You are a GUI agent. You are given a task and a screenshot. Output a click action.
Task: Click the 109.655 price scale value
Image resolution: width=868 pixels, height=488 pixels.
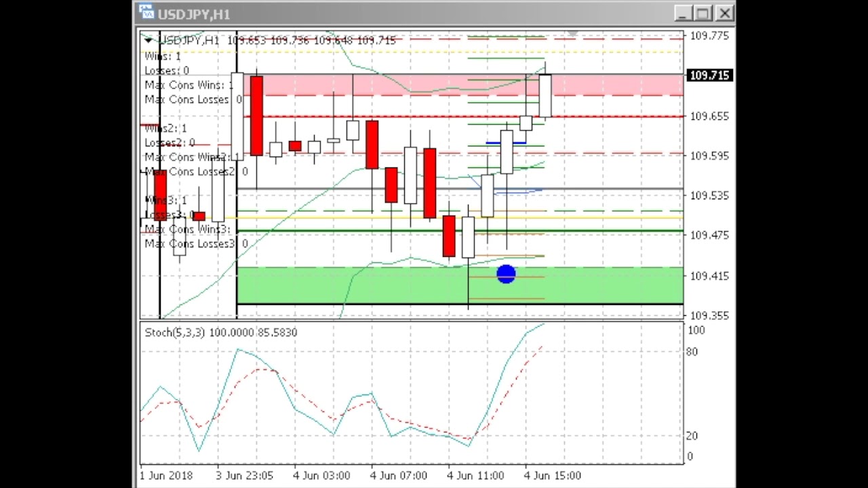709,116
